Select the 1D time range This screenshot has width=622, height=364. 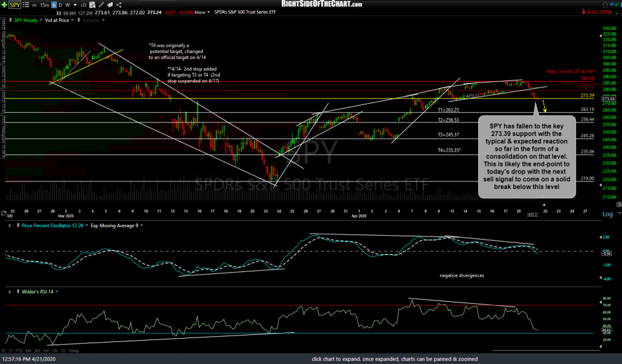click(63, 350)
